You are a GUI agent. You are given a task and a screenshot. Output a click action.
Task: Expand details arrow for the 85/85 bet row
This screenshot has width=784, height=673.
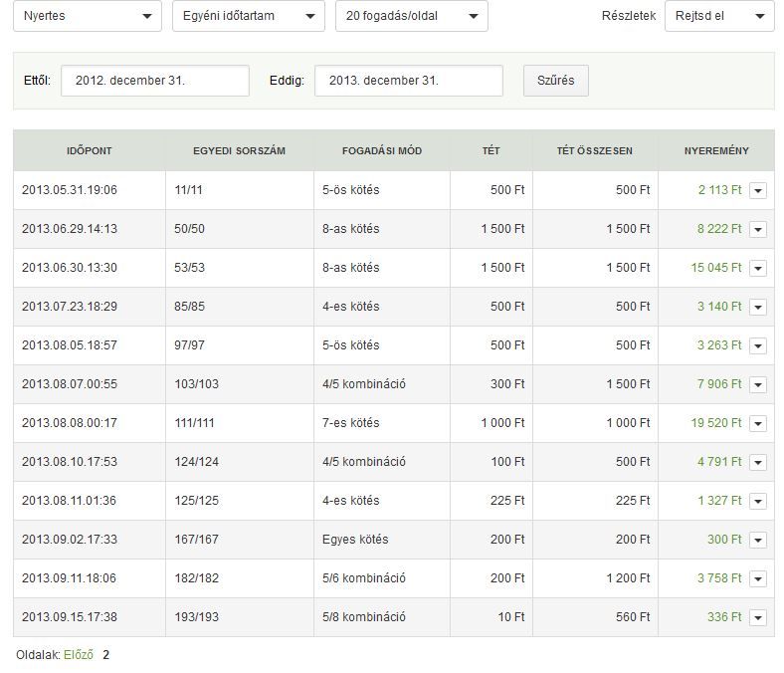[x=758, y=307]
